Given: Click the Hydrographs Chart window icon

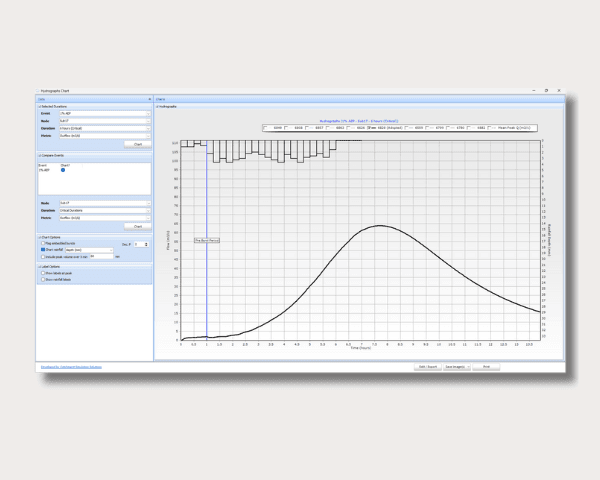Looking at the screenshot, I should coord(38,91).
